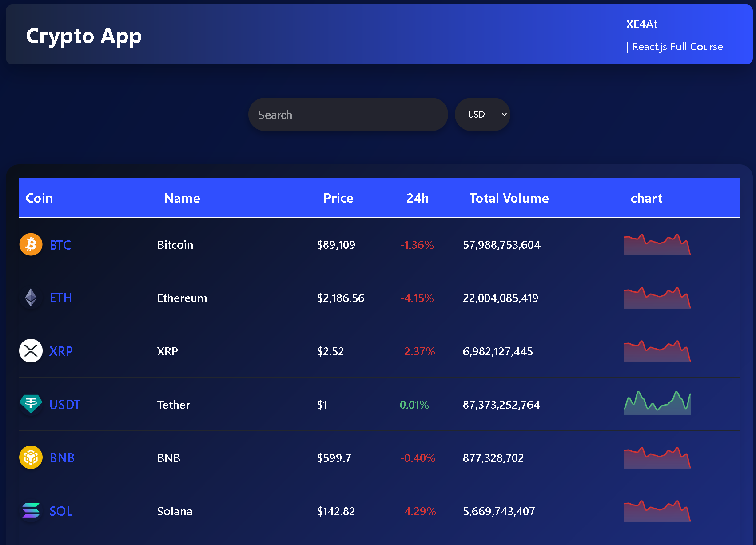This screenshot has width=756, height=545.
Task: Click the 6,982,127,445 volume value
Action: 498,351
